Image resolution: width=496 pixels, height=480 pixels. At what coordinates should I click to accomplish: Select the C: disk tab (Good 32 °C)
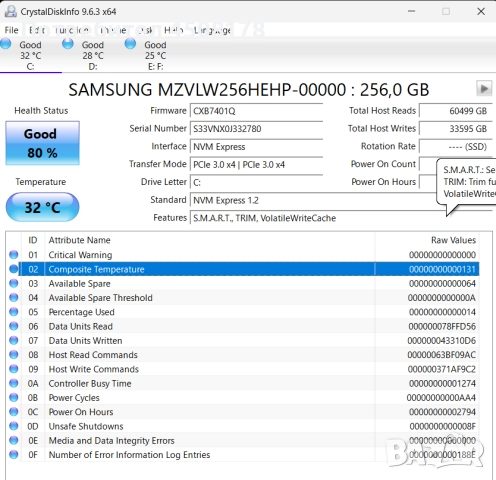click(x=30, y=55)
